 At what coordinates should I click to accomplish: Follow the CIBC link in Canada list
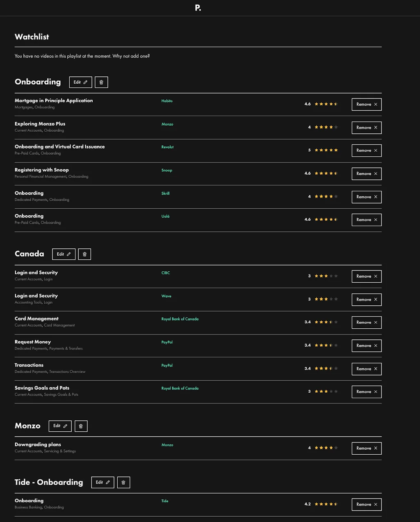click(x=165, y=273)
